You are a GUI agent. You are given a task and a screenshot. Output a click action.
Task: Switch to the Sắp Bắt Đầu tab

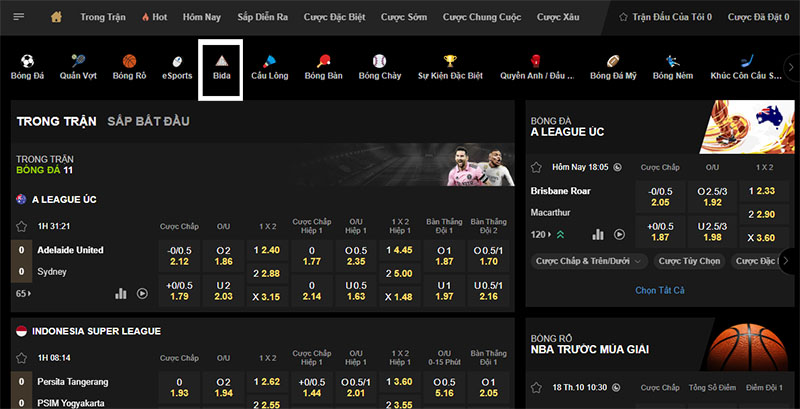coord(148,121)
